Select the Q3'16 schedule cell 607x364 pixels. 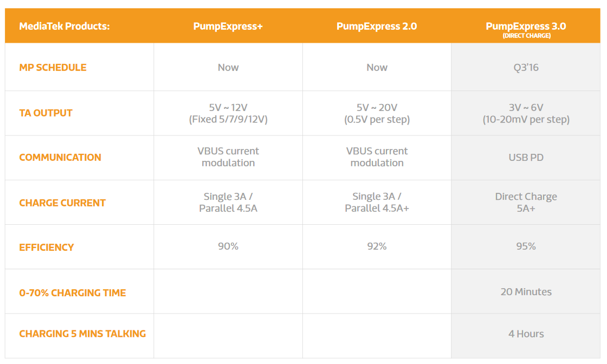pyautogui.click(x=526, y=67)
